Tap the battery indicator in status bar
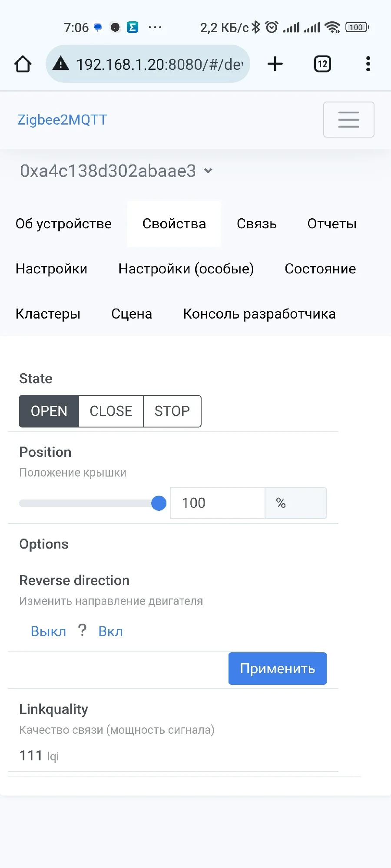The height and width of the screenshot is (868, 391). pos(357,27)
